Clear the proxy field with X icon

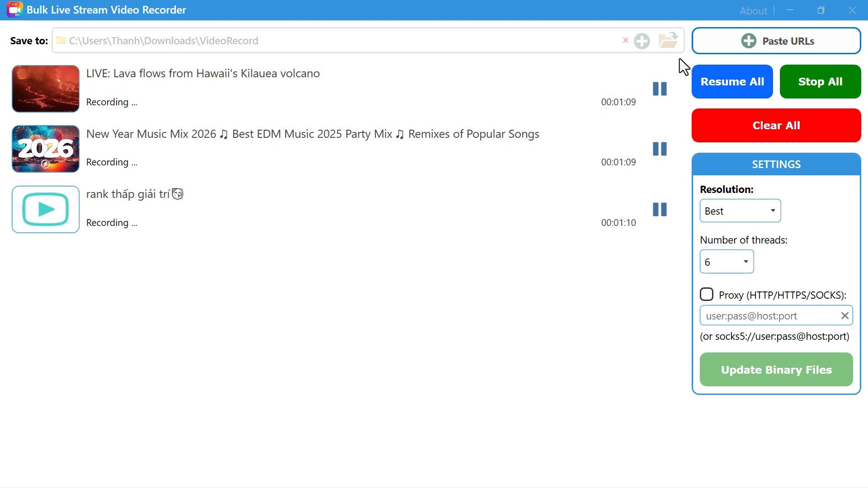[844, 316]
